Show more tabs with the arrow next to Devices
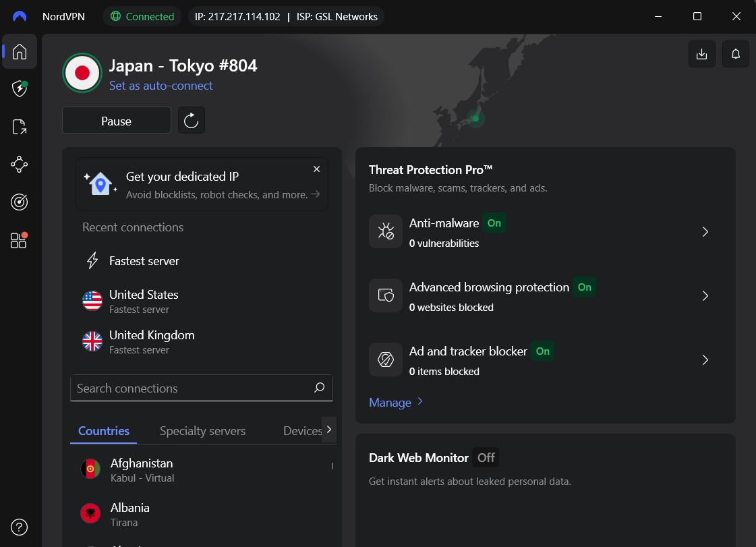The image size is (756, 547). 329,430
